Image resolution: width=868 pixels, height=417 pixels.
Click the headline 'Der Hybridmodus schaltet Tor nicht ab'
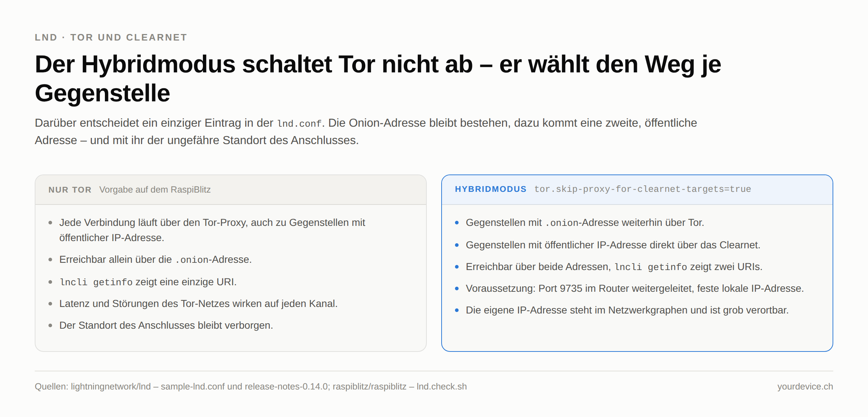pos(254,64)
